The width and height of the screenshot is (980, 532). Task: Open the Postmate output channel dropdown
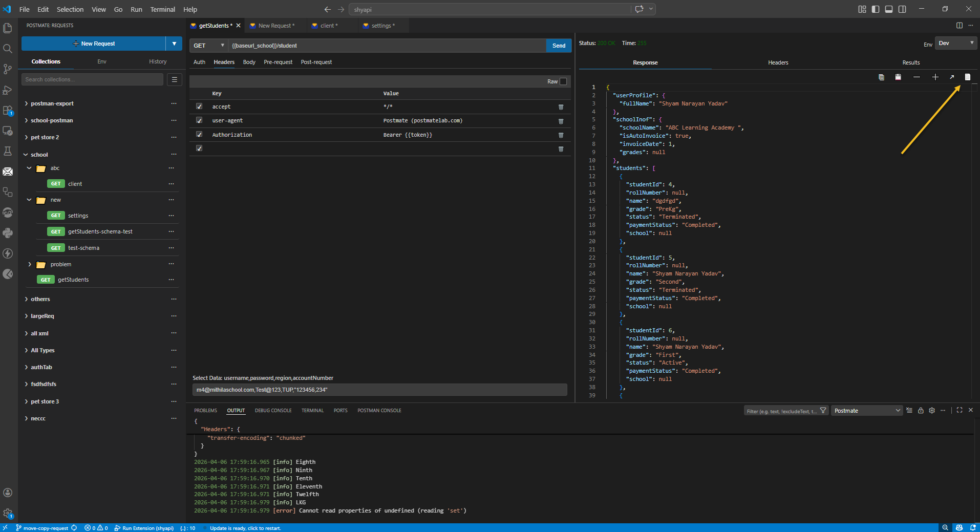point(866,410)
